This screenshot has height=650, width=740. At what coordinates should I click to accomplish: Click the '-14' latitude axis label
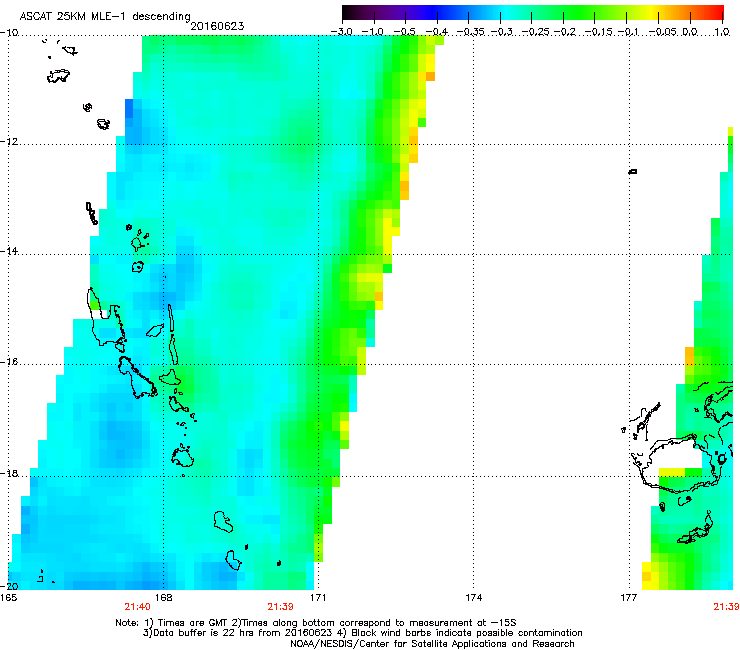(9, 251)
